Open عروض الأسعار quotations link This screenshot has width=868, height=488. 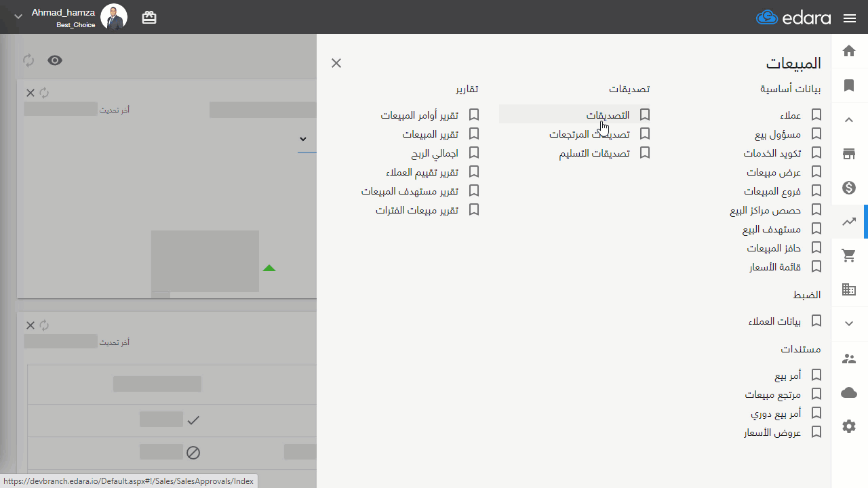pos(772,432)
